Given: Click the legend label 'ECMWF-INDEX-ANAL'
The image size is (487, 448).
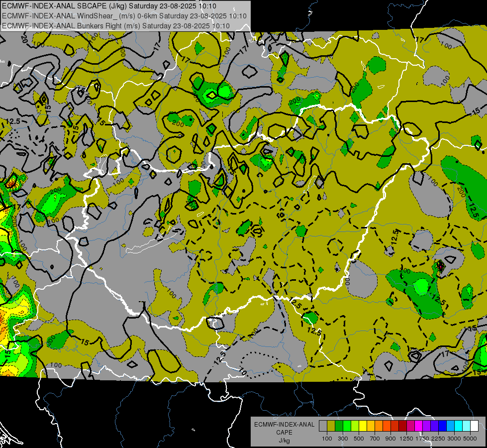Looking at the screenshot, I should 284,425.
